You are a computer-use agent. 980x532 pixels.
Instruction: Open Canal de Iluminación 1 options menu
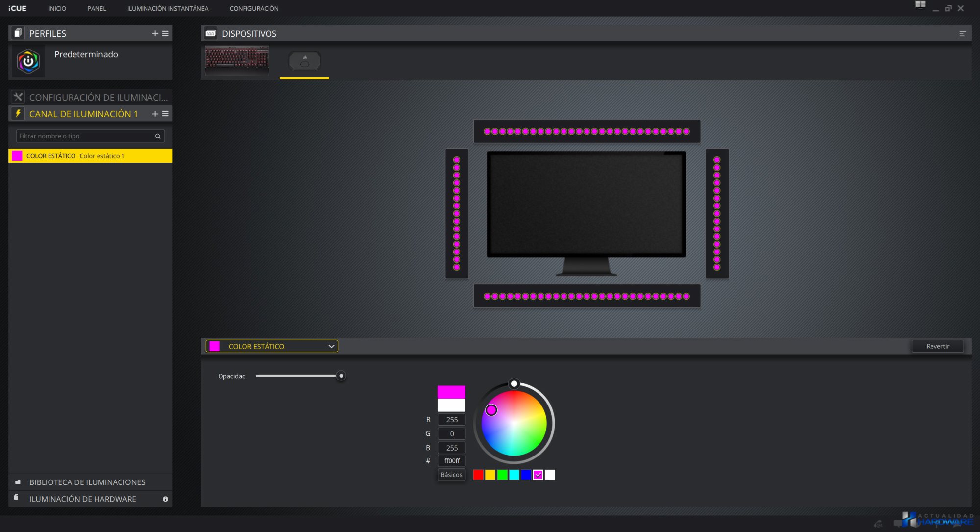(165, 114)
